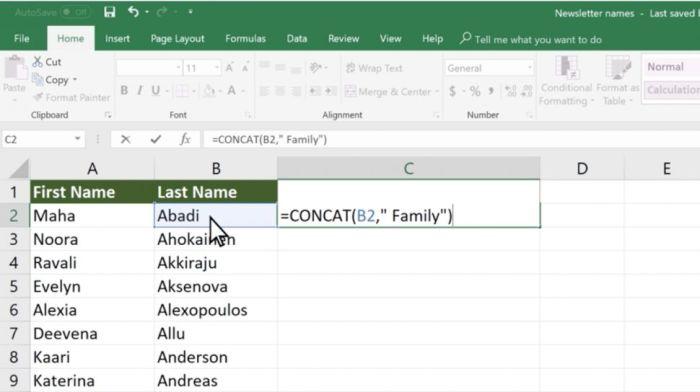
Task: Toggle the AutoSave switch
Action: (75, 13)
